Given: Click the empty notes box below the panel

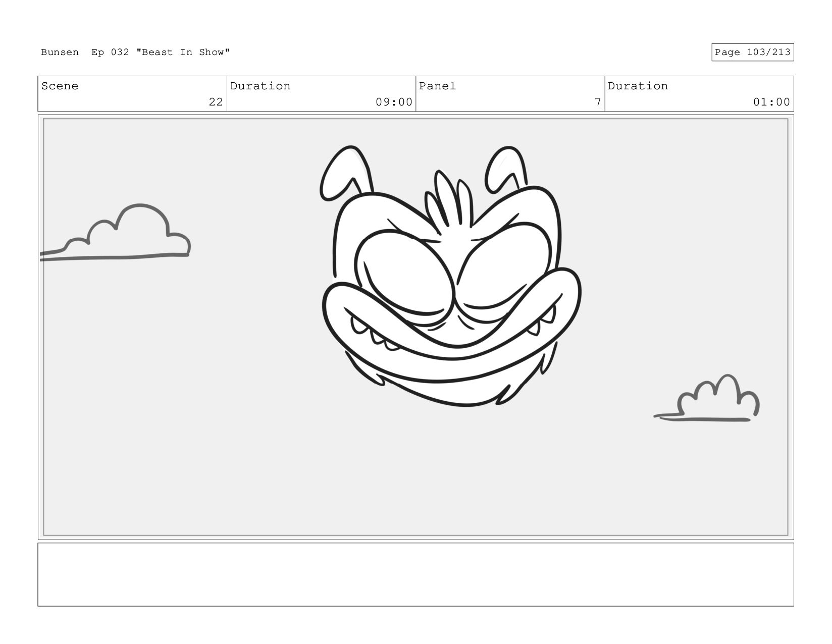Looking at the screenshot, I should 415,574.
